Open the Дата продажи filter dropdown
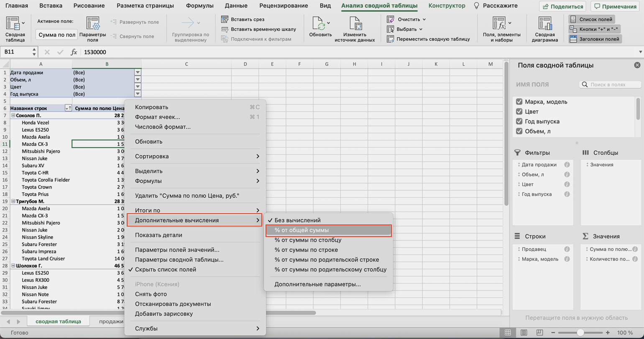 (x=138, y=72)
